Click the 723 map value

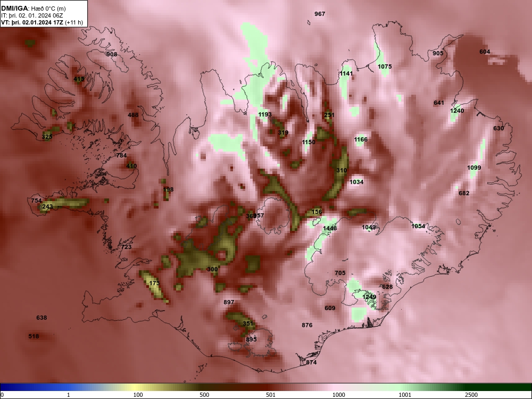click(126, 247)
